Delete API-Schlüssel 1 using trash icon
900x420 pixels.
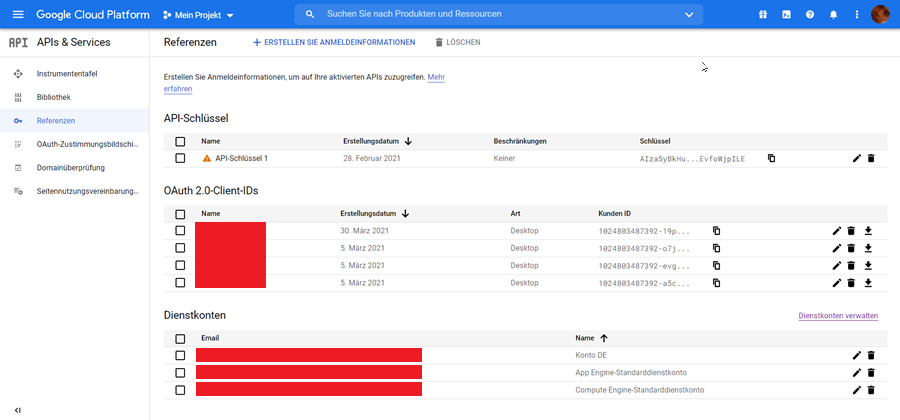click(x=871, y=158)
